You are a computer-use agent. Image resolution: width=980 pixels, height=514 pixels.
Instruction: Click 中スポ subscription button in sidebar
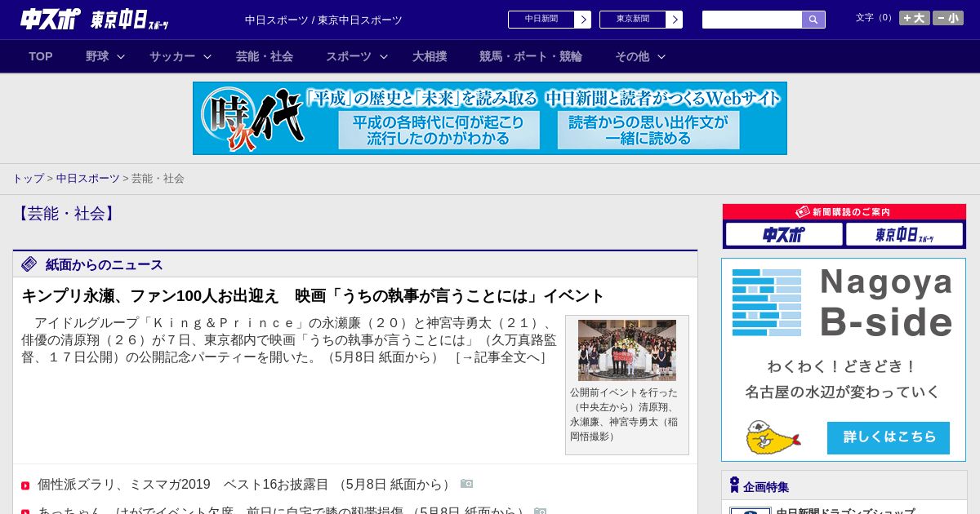point(784,235)
